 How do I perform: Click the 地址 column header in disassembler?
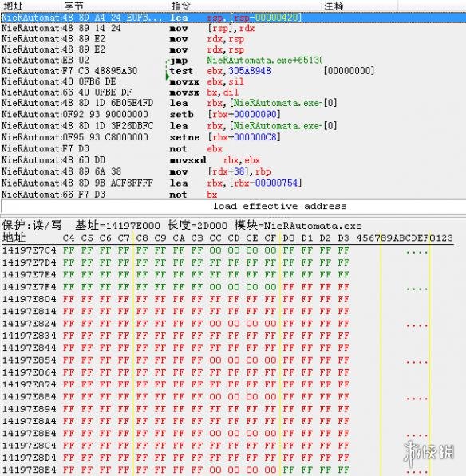[13, 6]
